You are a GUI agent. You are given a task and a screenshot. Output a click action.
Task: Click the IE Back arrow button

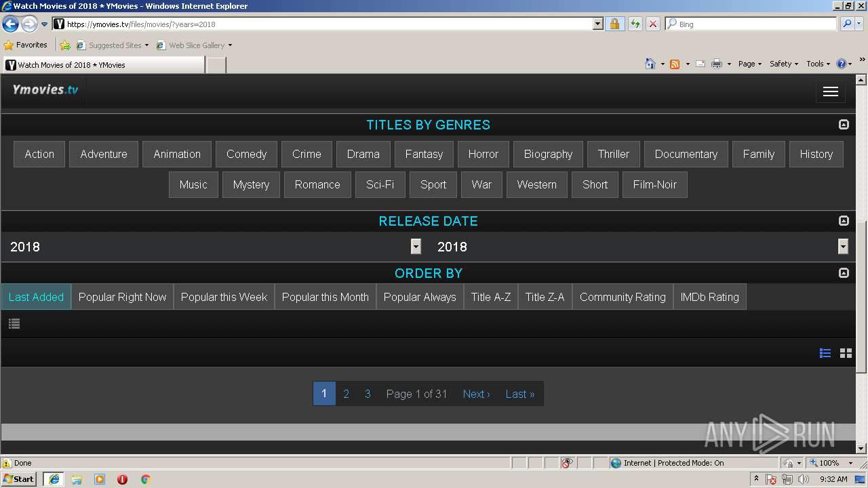click(x=10, y=24)
